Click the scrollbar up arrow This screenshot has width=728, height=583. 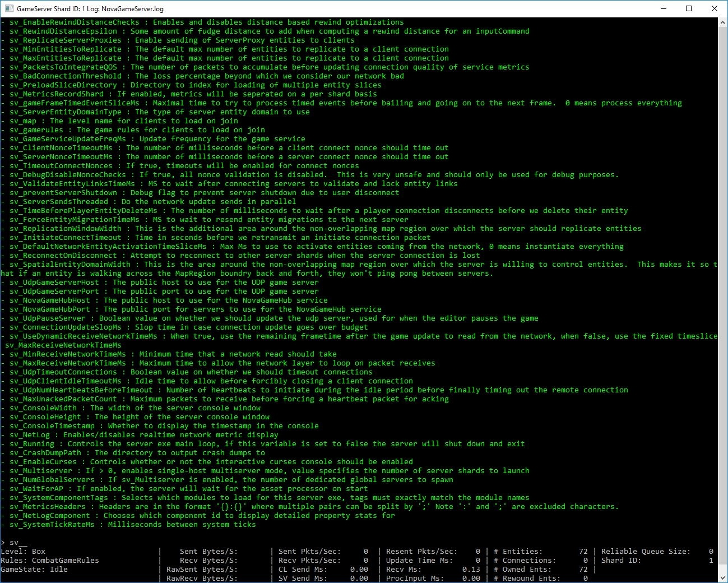tap(723, 23)
